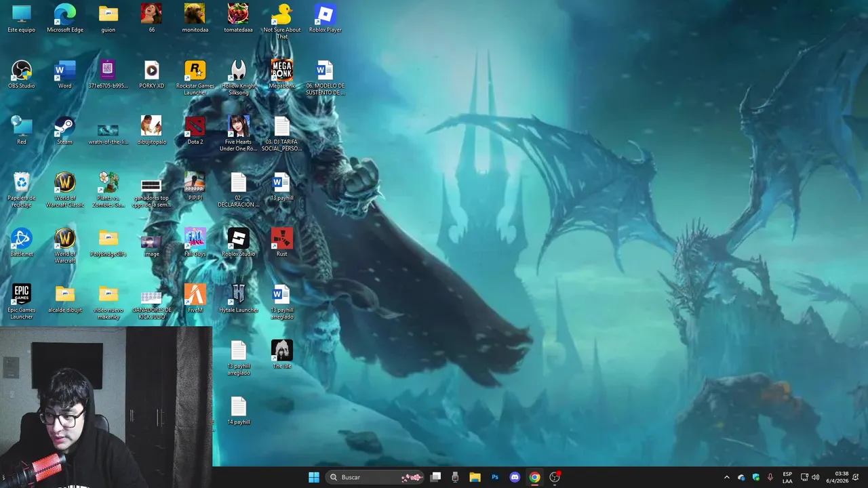868x488 pixels.
Task: Select Not Sure About That duck icon
Action: [282, 22]
